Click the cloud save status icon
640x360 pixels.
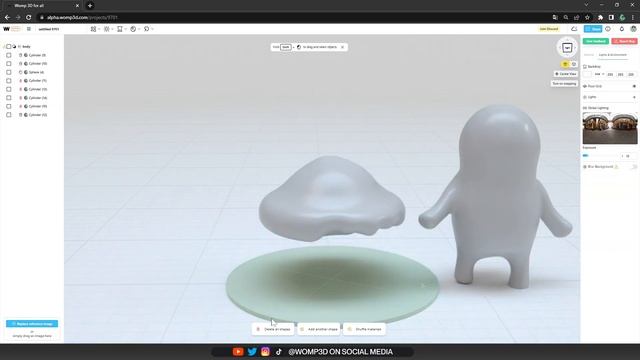pyautogui.click(x=574, y=29)
